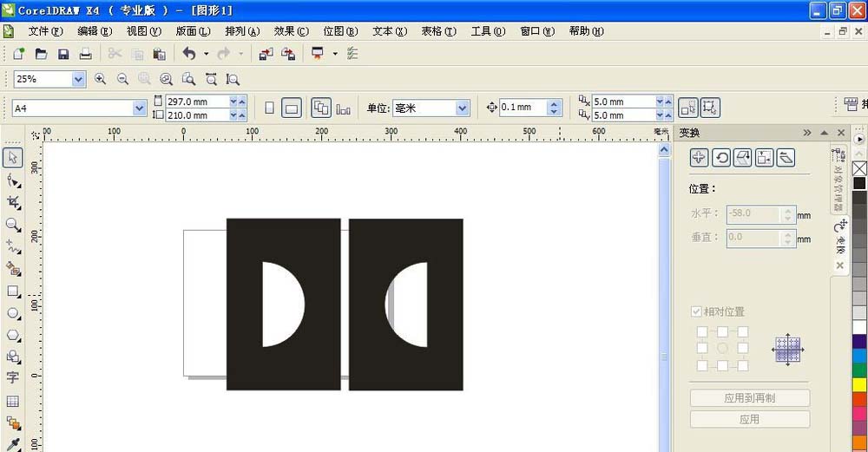Select middle-left anchor point checkbox
868x452 pixels.
tap(702, 348)
